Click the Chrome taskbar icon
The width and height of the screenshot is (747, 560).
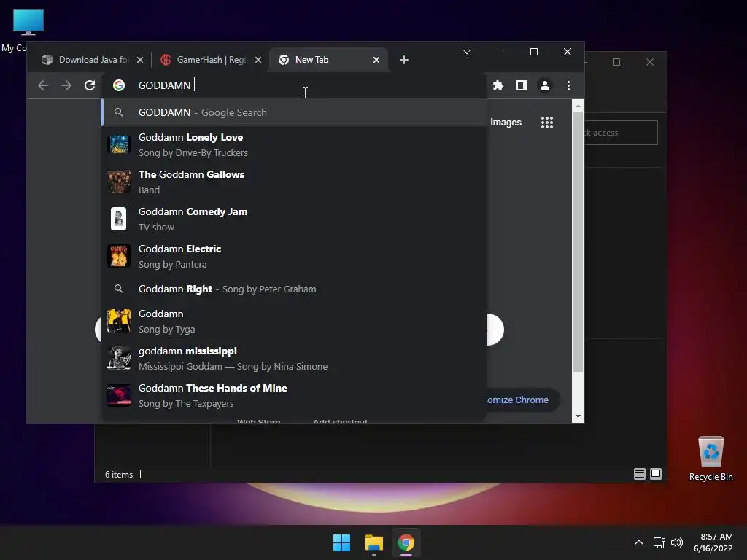pyautogui.click(x=406, y=542)
